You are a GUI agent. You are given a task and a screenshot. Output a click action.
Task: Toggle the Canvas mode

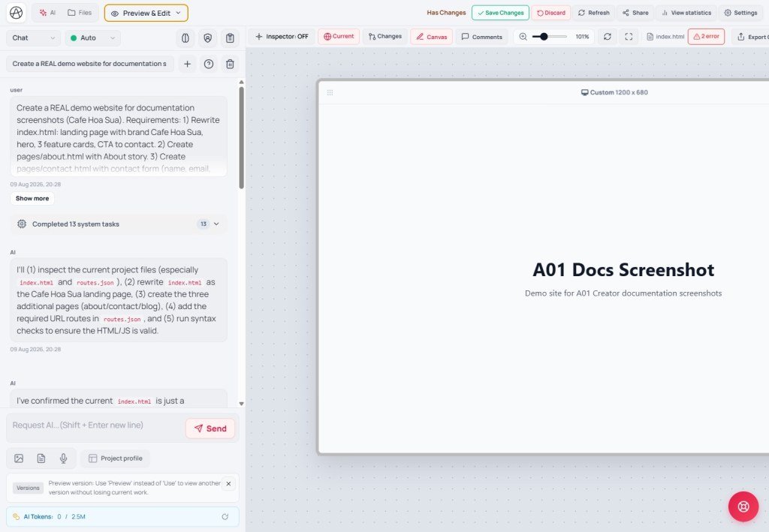pyautogui.click(x=432, y=37)
